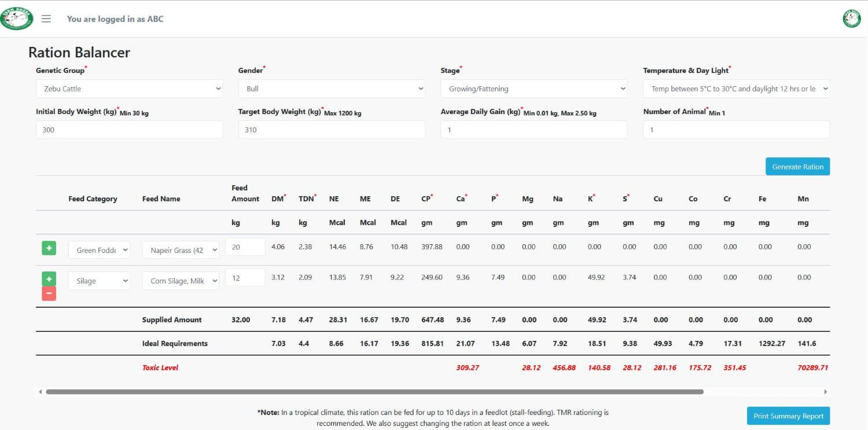Image resolution: width=868 pixels, height=430 pixels.
Task: Select the Napeir Grass feed amount field
Action: [245, 247]
